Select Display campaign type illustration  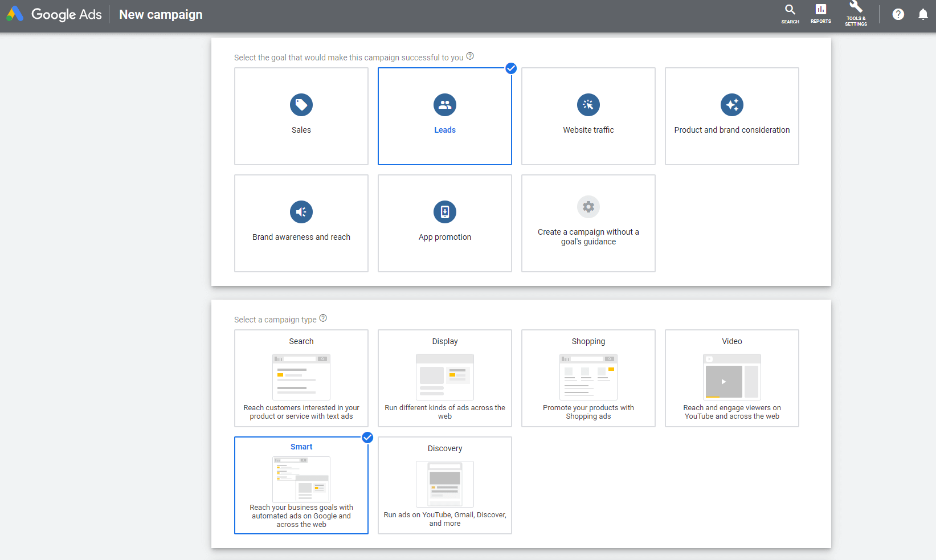445,377
